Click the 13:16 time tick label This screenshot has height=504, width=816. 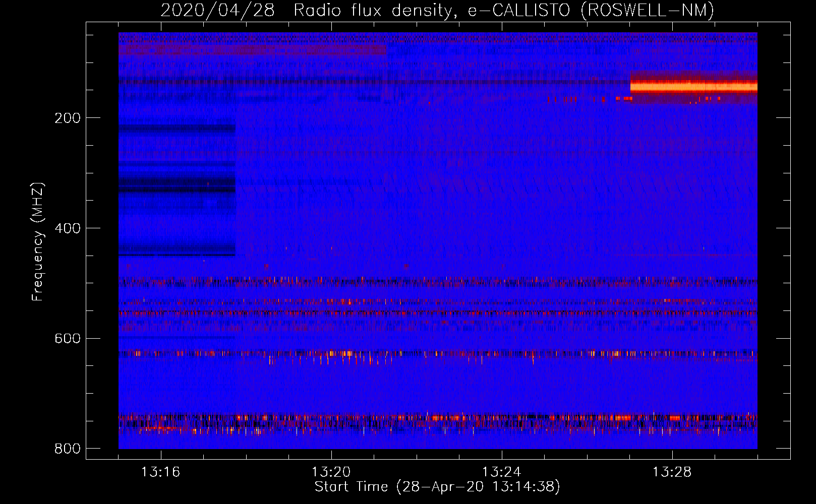click(160, 472)
